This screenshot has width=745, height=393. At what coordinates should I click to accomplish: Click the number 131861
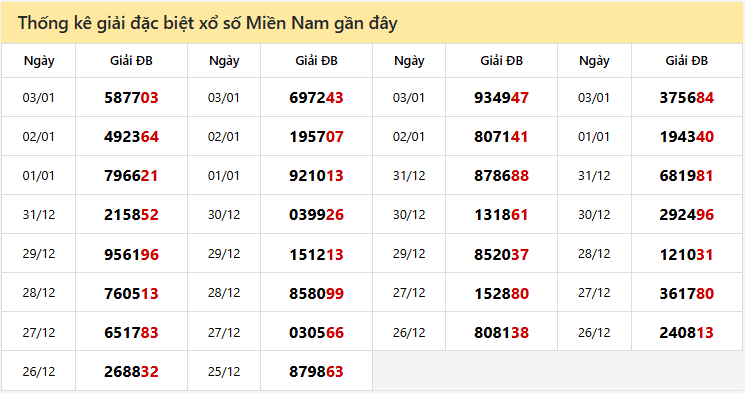501,215
